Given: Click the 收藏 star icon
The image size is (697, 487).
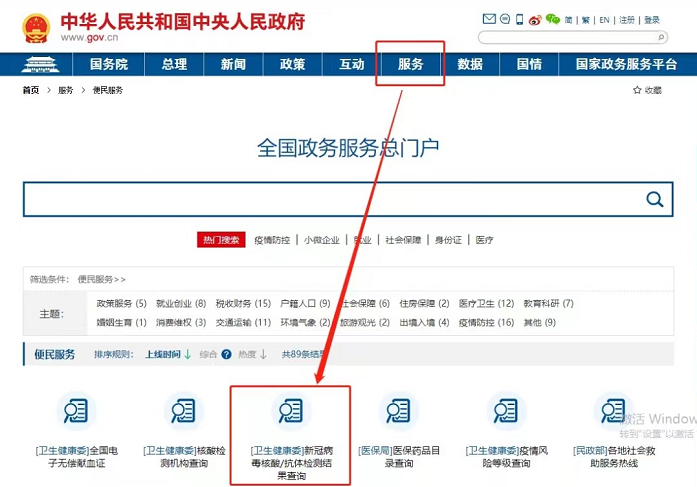Looking at the screenshot, I should pos(637,90).
